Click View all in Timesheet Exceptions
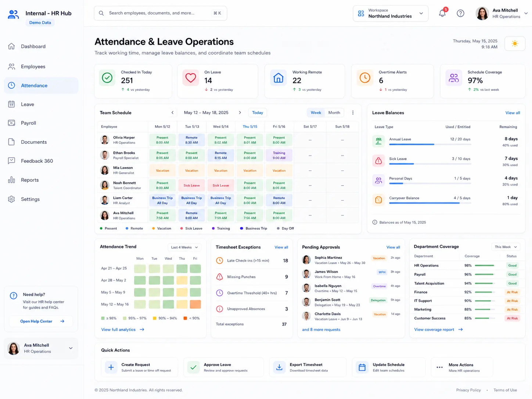 [x=281, y=247]
